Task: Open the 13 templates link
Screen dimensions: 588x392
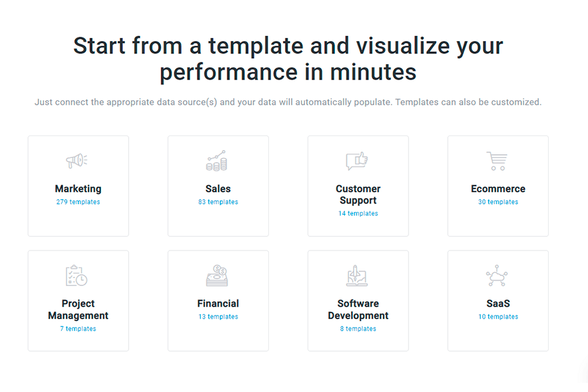Action: pyautogui.click(x=218, y=317)
